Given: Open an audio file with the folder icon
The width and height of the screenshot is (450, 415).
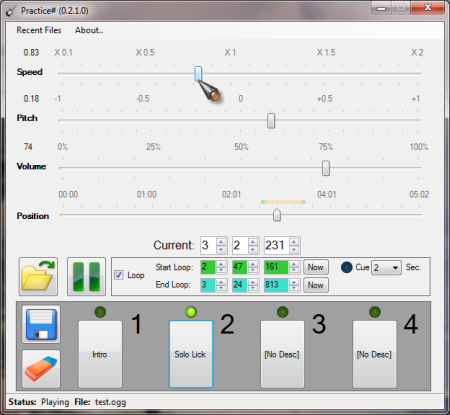Looking at the screenshot, I should click(38, 276).
